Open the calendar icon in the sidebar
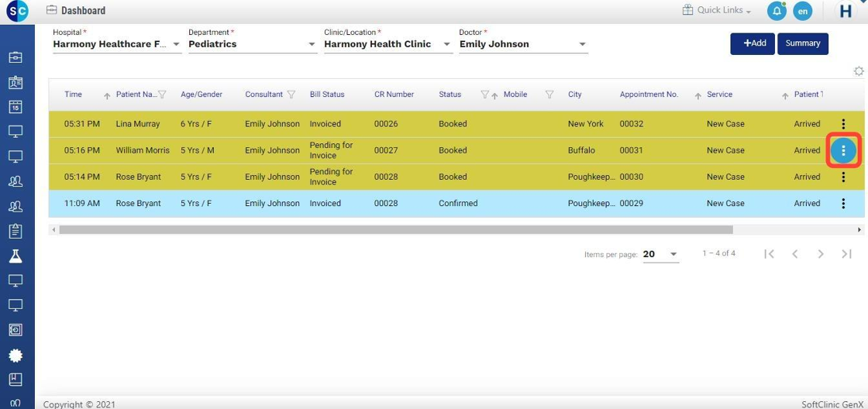Viewport: 868px width, 409px height. coord(15,107)
